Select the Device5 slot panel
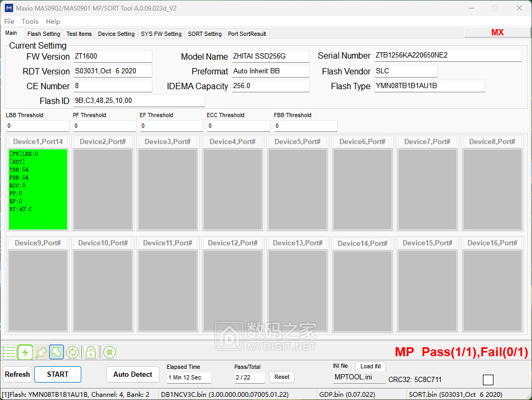The width and height of the screenshot is (532, 400). coord(298,189)
